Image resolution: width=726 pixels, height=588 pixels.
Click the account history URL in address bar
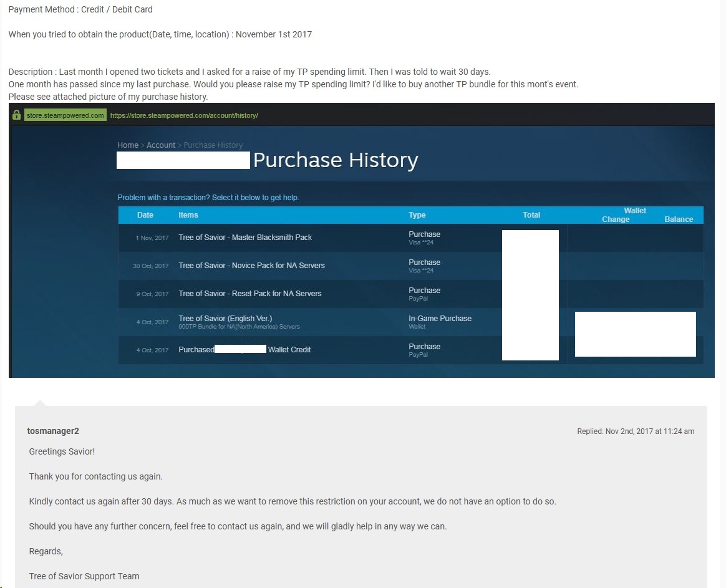pyautogui.click(x=184, y=115)
